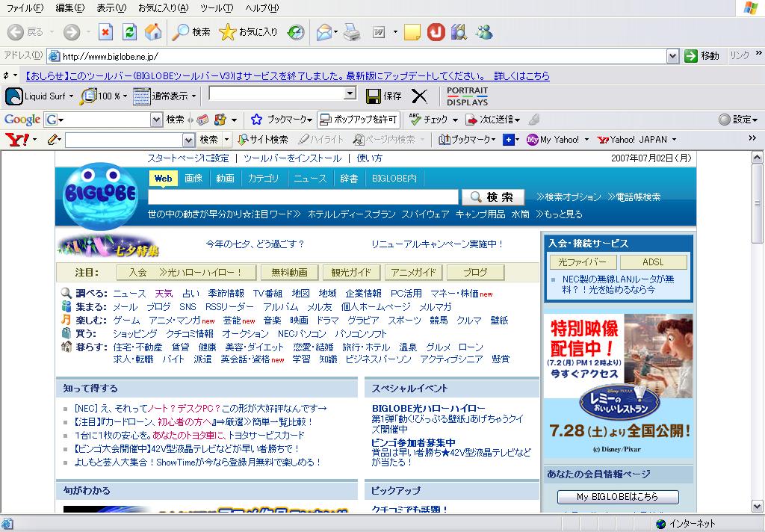Click the My BIGLOBEはこちら button
The width and height of the screenshot is (765, 532).
tap(618, 497)
